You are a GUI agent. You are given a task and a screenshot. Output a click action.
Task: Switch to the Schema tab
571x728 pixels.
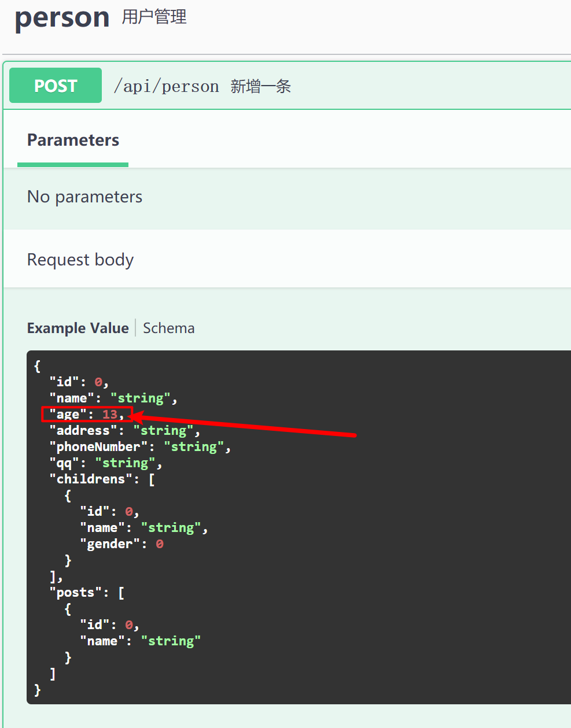(168, 328)
